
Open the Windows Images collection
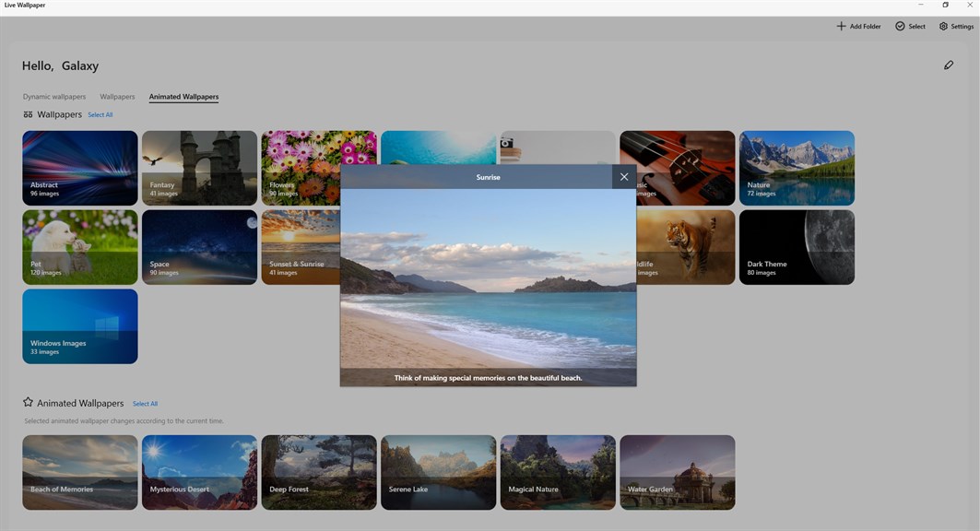pyautogui.click(x=80, y=326)
